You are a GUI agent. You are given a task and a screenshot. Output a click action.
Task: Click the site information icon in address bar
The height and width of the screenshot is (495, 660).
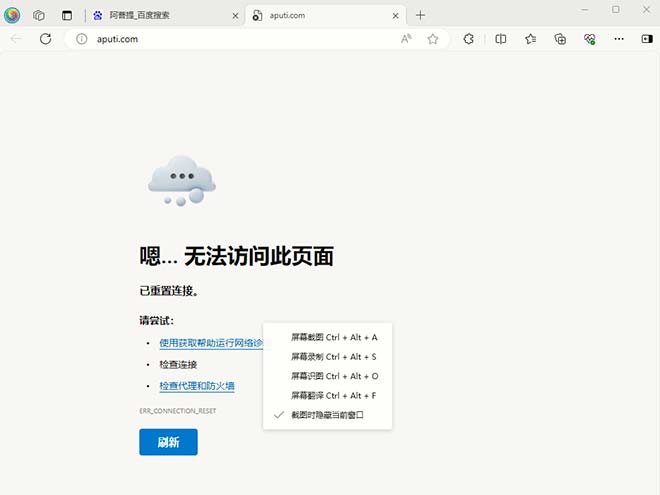pos(81,39)
